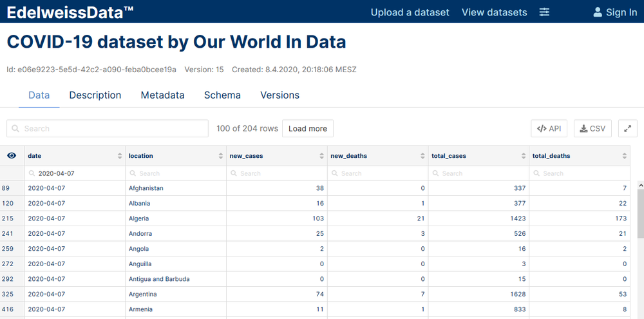This screenshot has height=319, width=644.
Task: Focus the main Search field
Action: [108, 129]
